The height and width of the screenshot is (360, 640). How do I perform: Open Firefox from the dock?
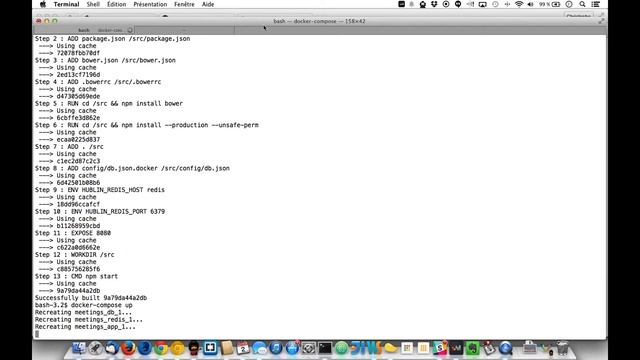pyautogui.click(x=128, y=348)
